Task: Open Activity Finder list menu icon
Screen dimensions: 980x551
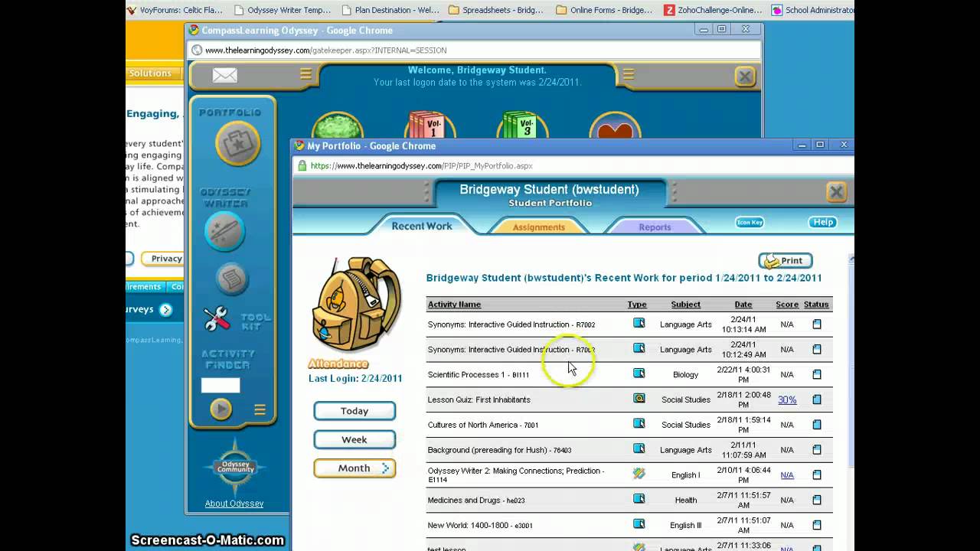Action: click(x=260, y=410)
